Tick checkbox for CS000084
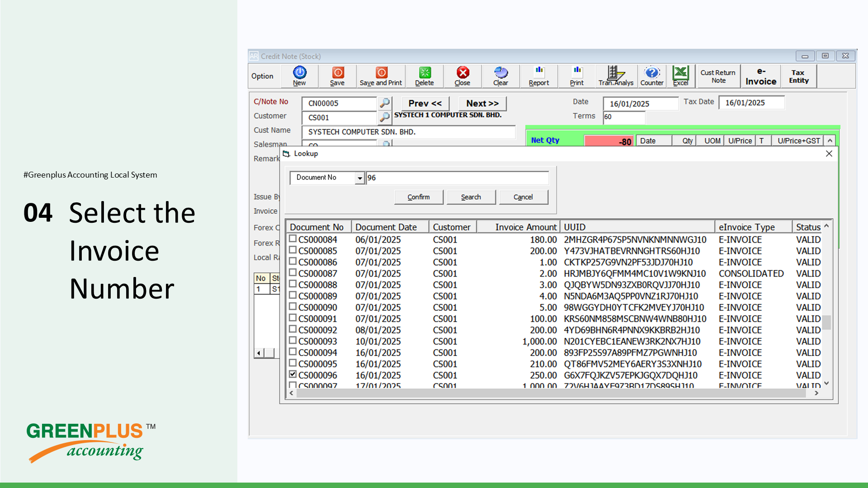This screenshot has width=868, height=488. tap(293, 239)
